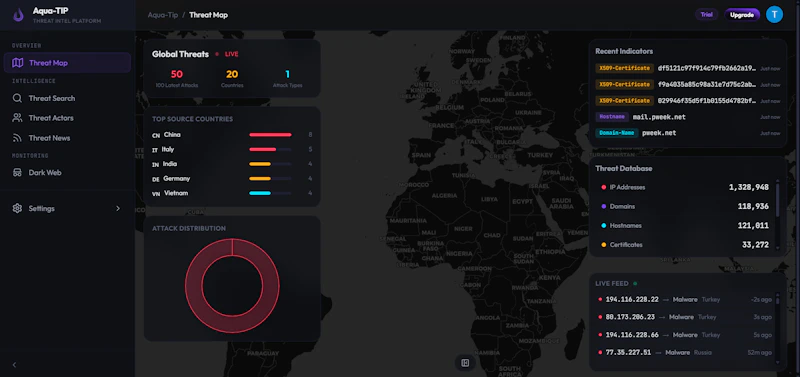
Task: Select the mail.pweek.net indicator
Action: point(659,117)
